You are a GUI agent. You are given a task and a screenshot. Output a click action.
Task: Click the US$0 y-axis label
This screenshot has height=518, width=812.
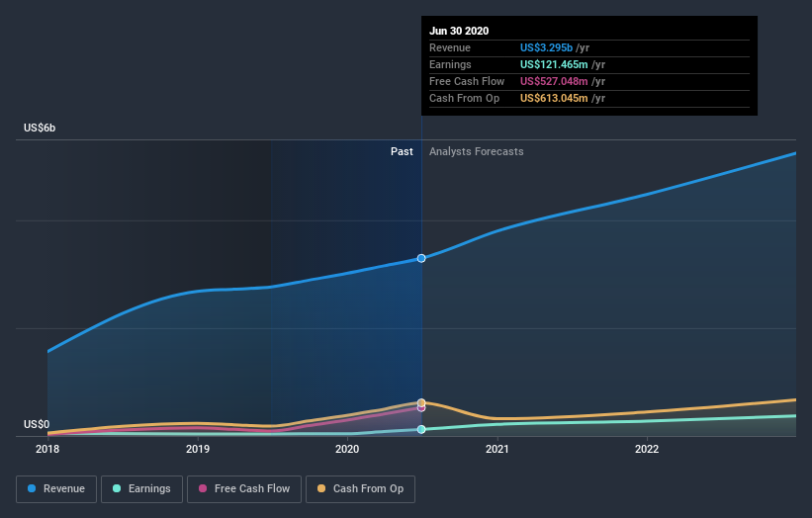pos(37,424)
